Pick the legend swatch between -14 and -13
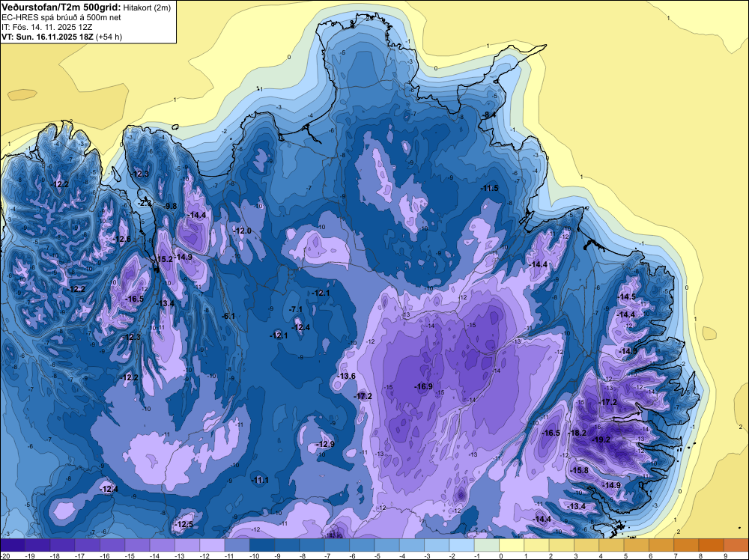Screen dimensions: 749x560 coord(162,545)
